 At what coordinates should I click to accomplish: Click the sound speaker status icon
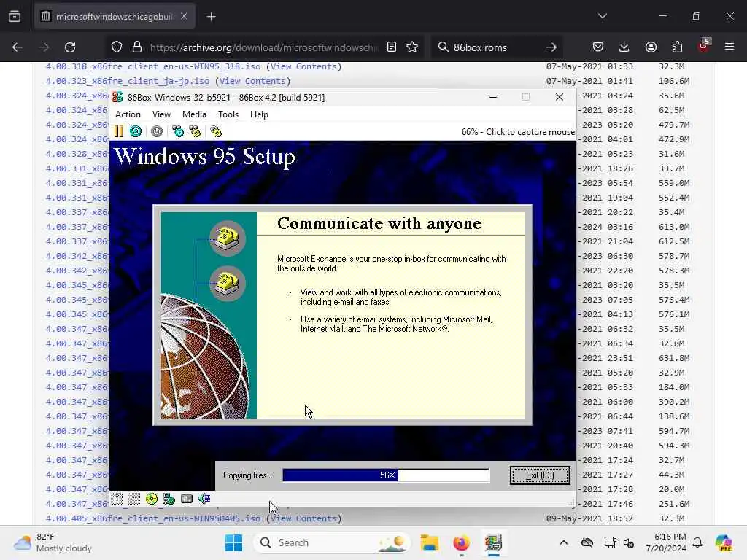pos(204,499)
